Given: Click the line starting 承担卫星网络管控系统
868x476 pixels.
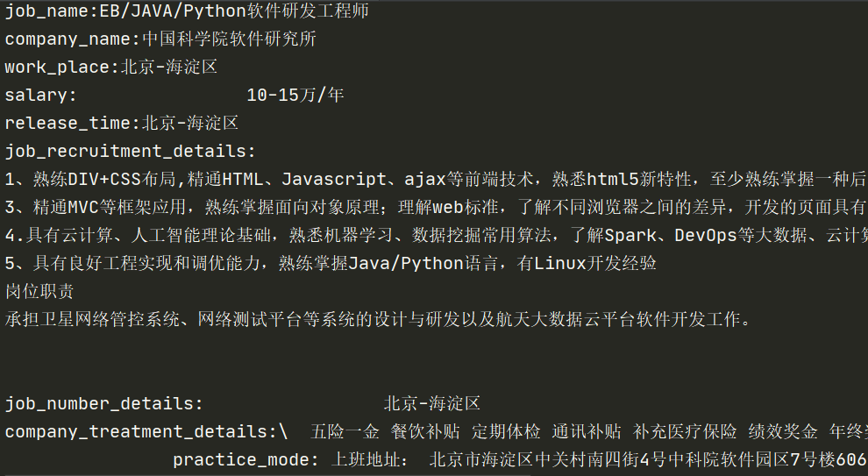Looking at the screenshot, I should [x=378, y=319].
